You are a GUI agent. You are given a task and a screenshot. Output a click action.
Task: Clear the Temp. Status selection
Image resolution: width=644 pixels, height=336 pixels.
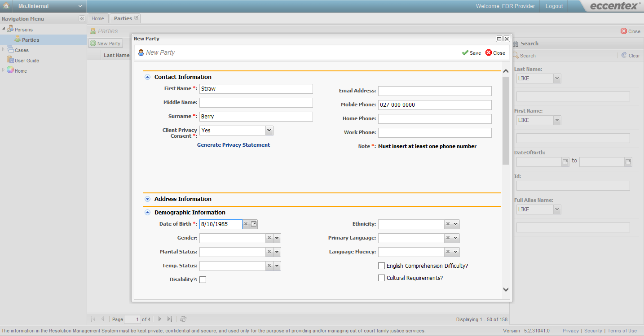pos(269,266)
